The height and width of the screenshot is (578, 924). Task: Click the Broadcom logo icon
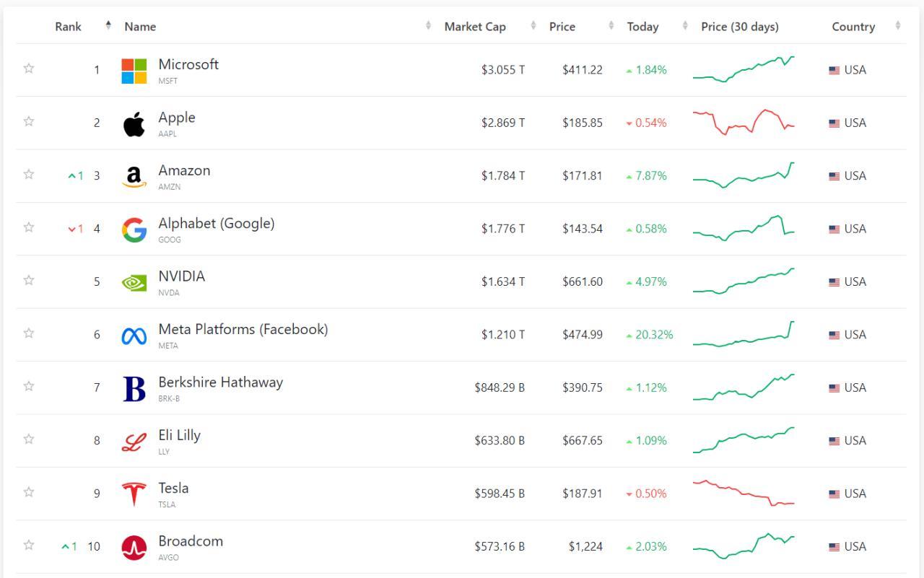point(134,548)
